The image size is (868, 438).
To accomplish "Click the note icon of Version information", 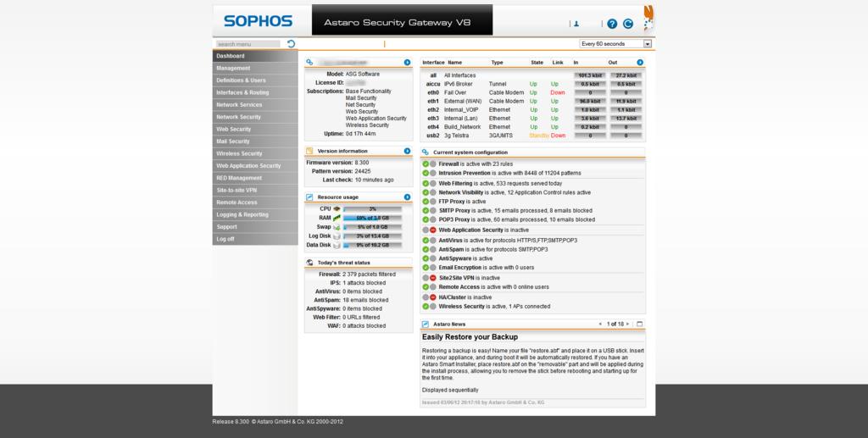I will pos(309,151).
